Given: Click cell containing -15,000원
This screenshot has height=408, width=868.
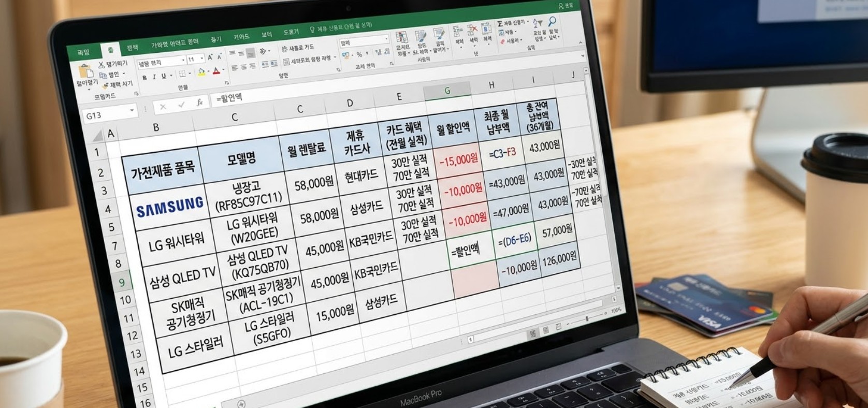Looking at the screenshot, I should 459,161.
